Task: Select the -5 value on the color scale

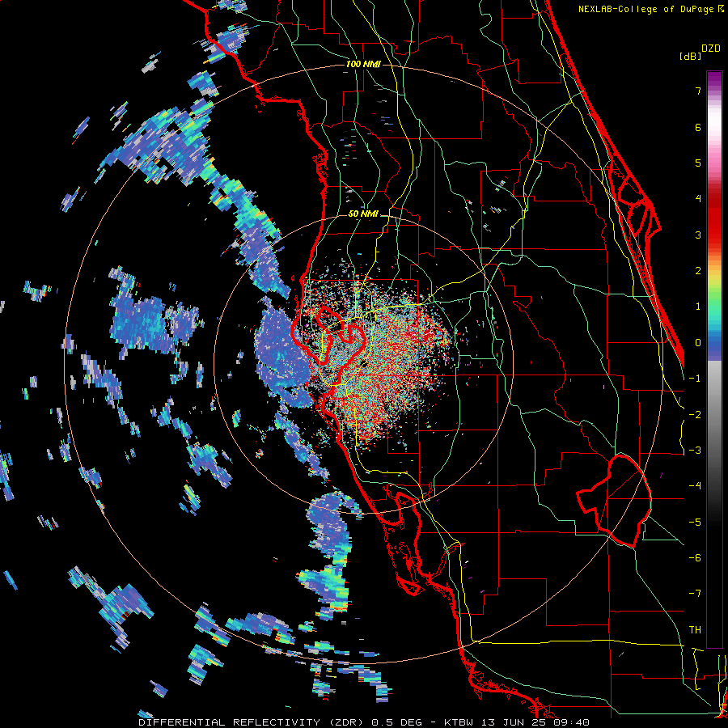Action: click(695, 523)
